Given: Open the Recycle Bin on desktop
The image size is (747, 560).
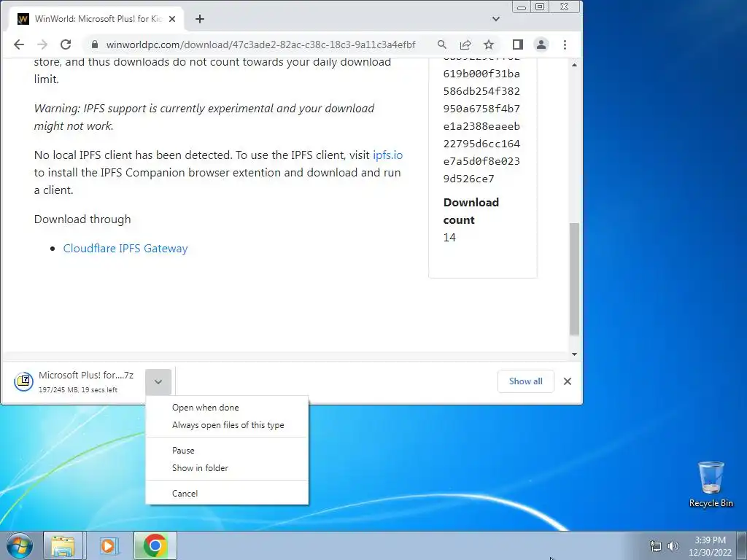Looking at the screenshot, I should coord(711,484).
